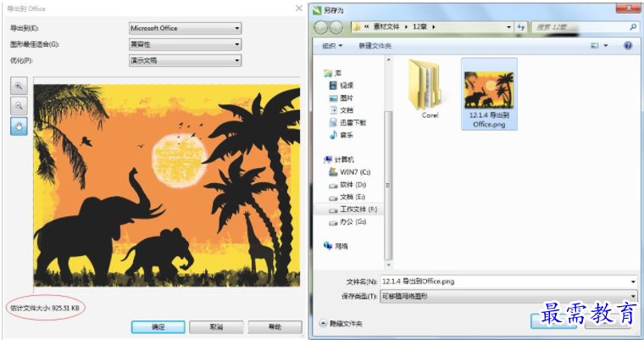Click the zoom in magnifier icon
Image resolution: width=644 pixels, height=340 pixels.
tap(19, 86)
